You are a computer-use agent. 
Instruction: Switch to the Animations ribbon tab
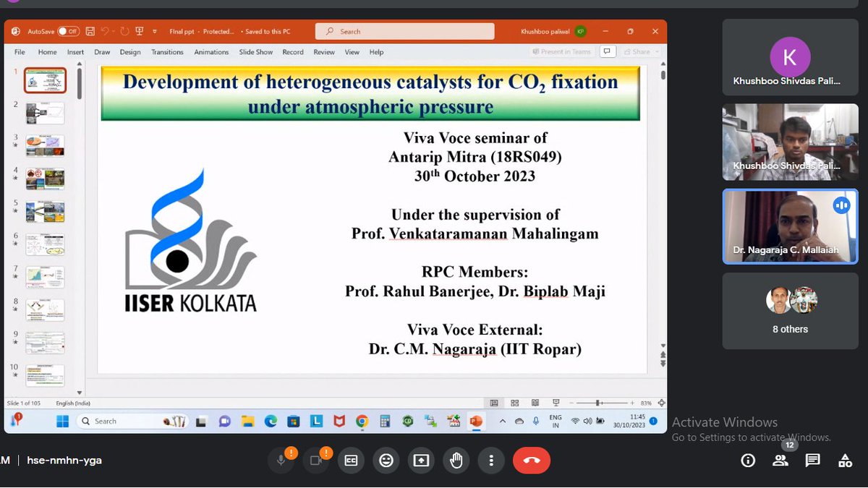click(x=211, y=51)
